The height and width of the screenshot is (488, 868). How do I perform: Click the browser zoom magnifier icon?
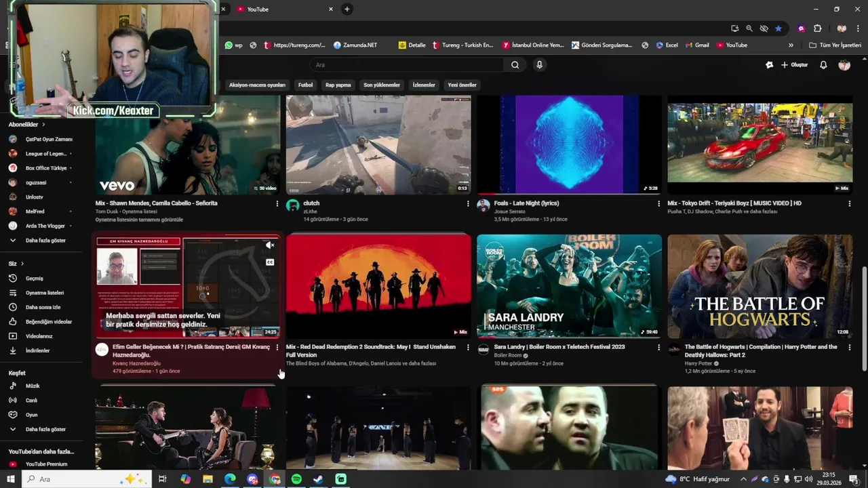click(749, 28)
